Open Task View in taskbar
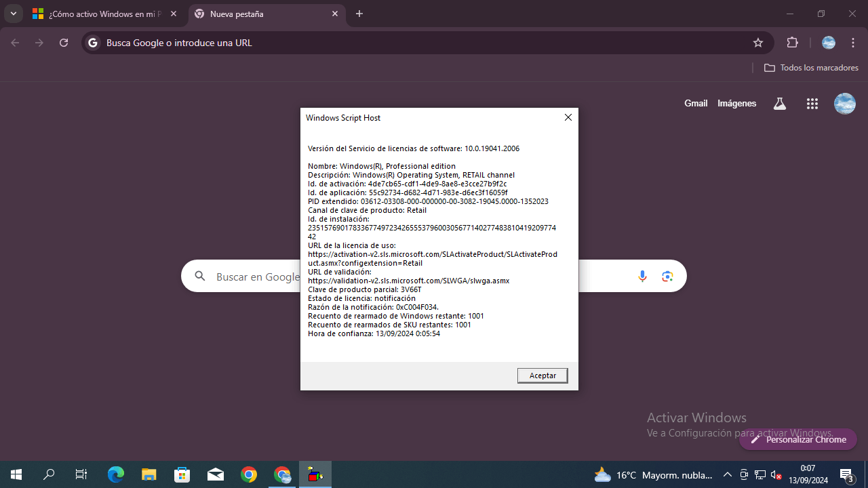This screenshot has width=868, height=488. [x=81, y=474]
